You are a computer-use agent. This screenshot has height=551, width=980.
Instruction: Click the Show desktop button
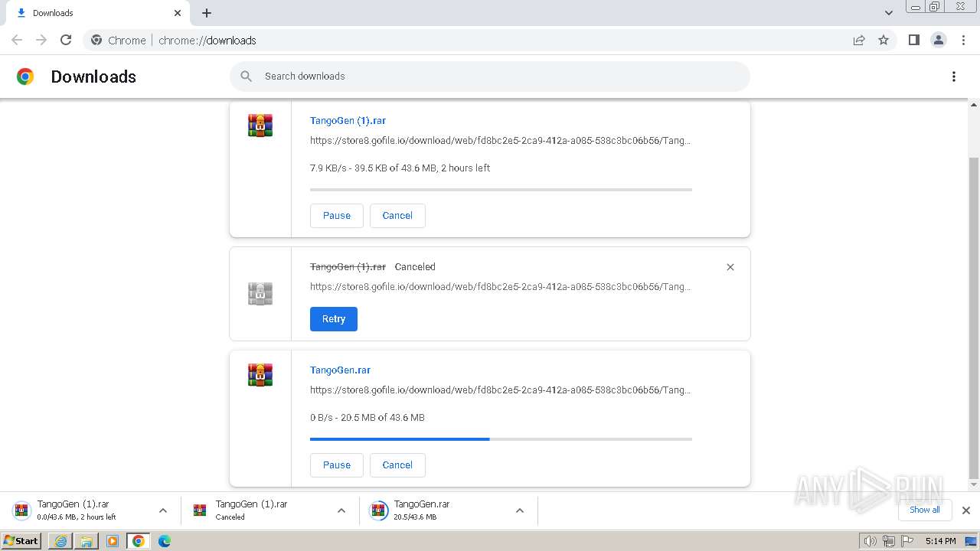[971, 541]
